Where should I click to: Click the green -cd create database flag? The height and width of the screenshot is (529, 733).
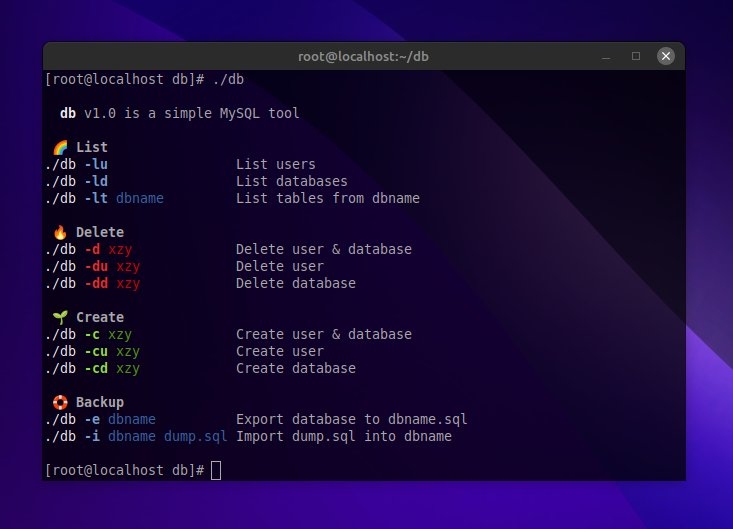[96, 368]
